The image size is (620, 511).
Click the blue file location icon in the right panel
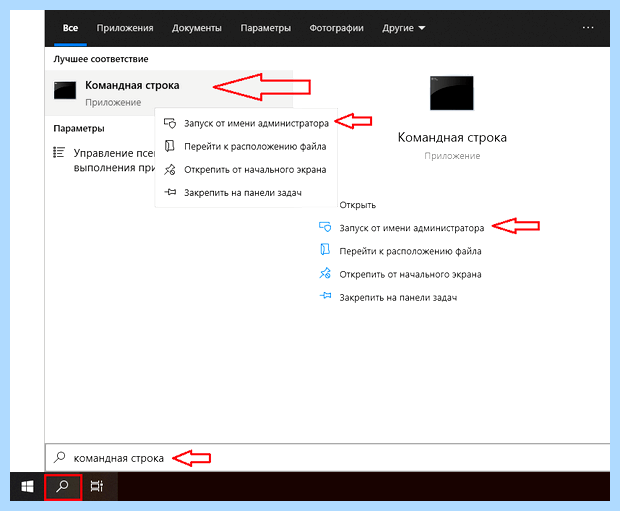tap(325, 250)
